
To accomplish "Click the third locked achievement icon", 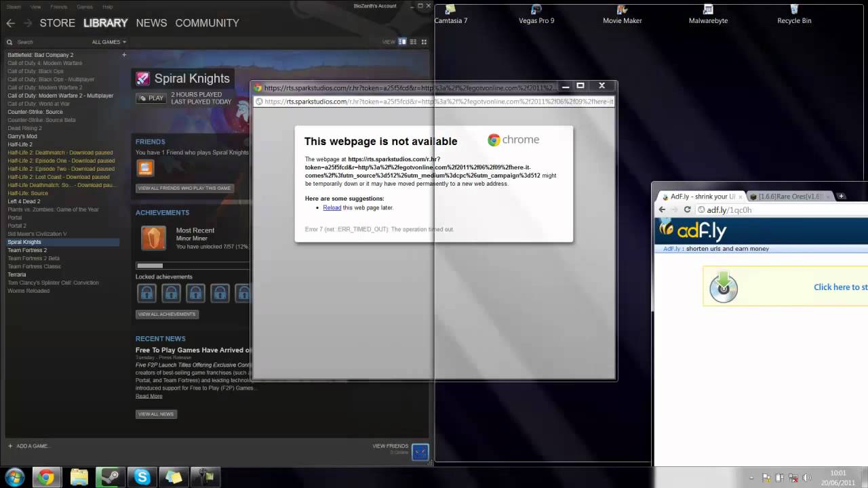I will click(x=195, y=293).
